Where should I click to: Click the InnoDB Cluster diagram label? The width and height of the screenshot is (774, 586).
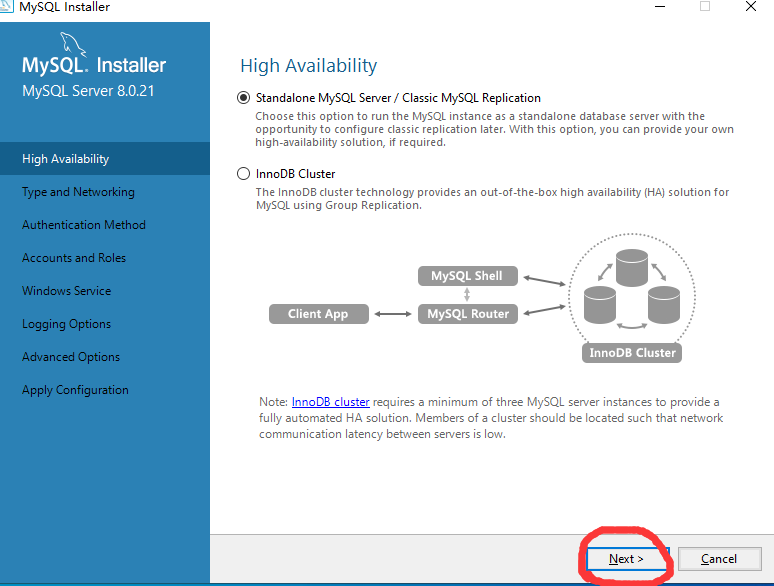(632, 353)
